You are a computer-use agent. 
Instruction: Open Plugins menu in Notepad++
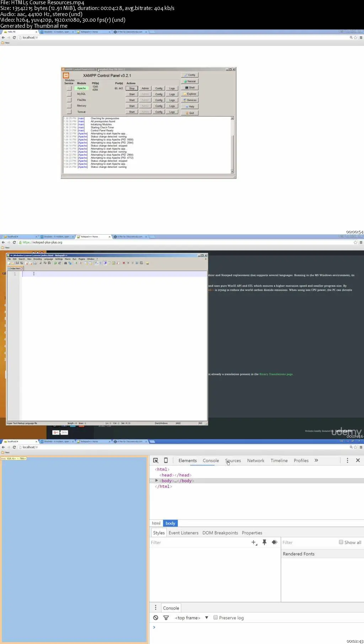coord(82,259)
